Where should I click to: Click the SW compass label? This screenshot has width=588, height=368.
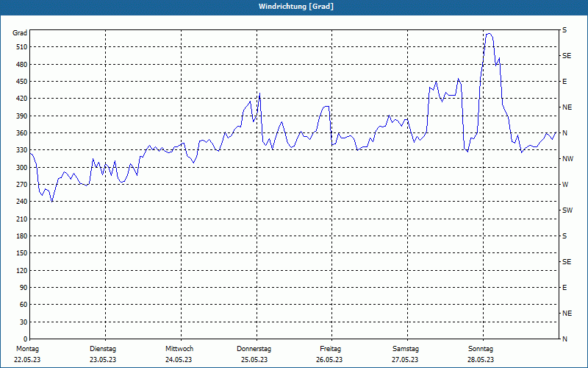tap(567, 210)
